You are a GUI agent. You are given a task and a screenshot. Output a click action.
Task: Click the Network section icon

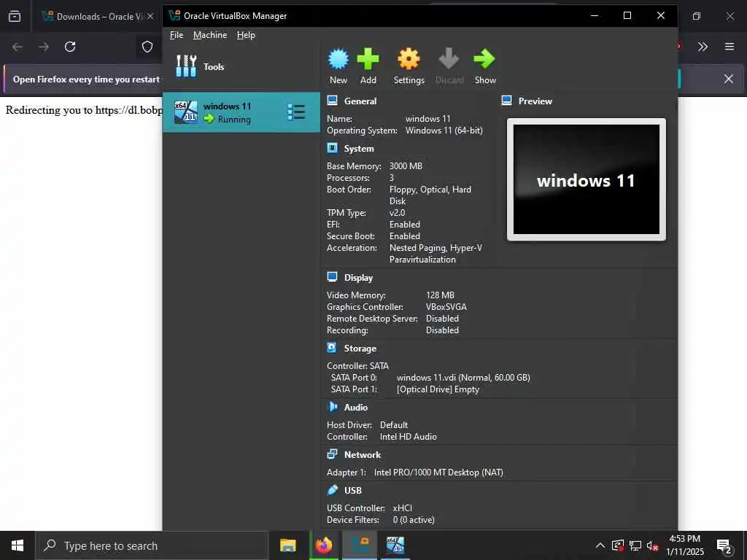point(332,454)
